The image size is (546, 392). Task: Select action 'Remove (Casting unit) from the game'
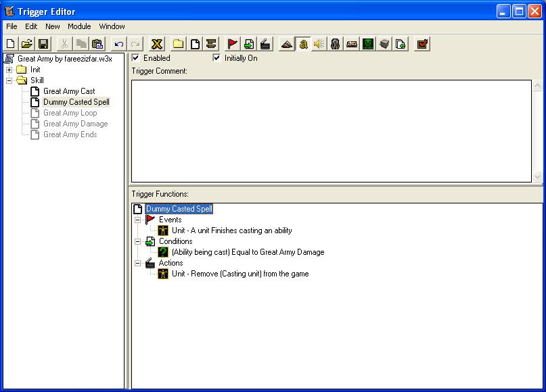(240, 274)
